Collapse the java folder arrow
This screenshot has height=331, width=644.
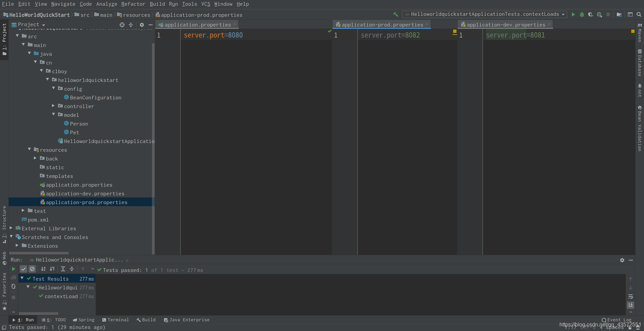[x=30, y=53]
